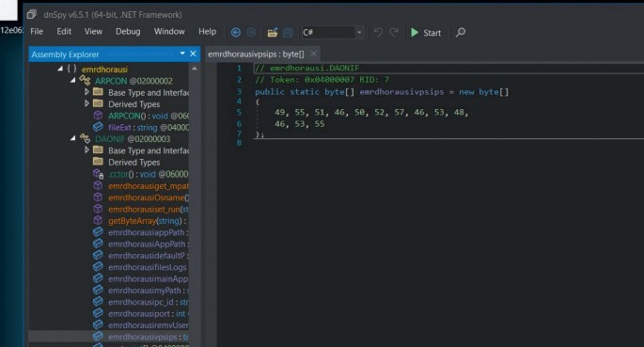Open file using the folder toolbar icon

pos(273,32)
